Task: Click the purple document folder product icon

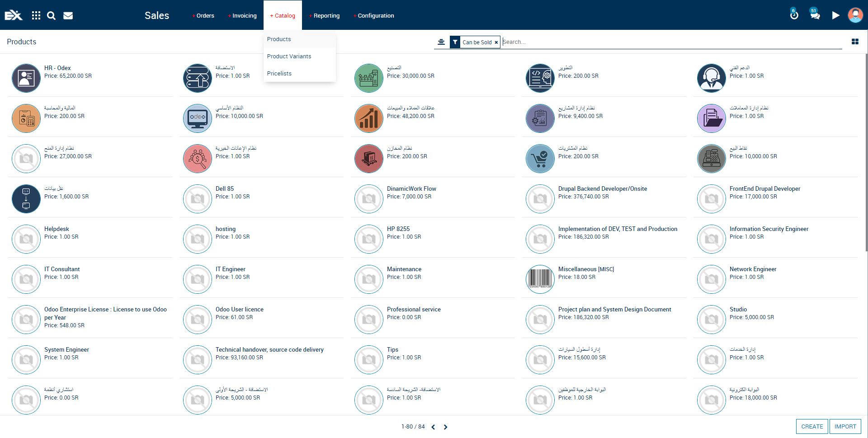Action: 712,118
